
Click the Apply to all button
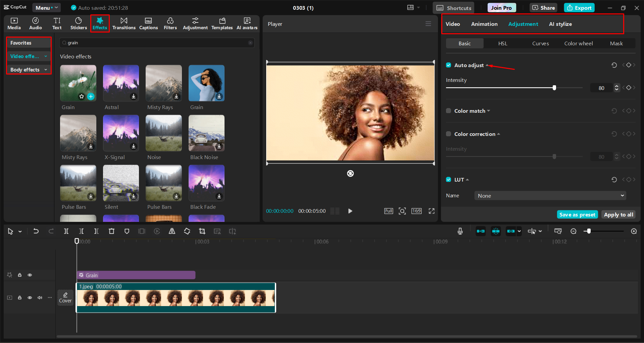pos(618,214)
